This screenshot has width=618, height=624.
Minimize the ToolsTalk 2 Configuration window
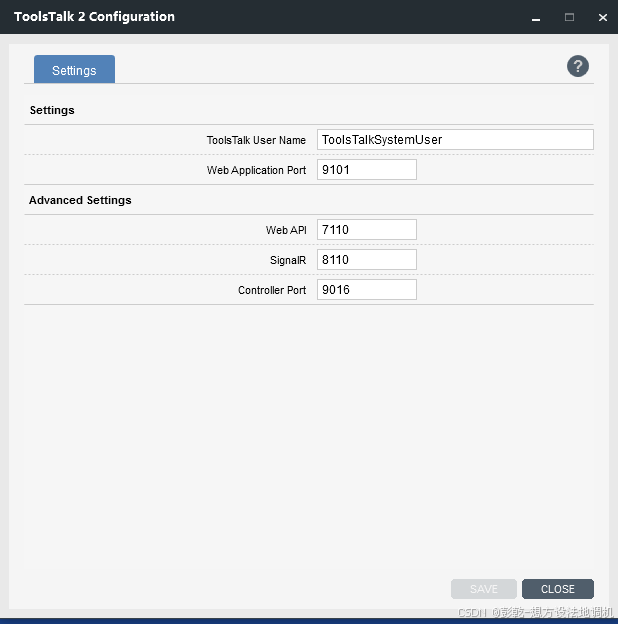point(536,18)
